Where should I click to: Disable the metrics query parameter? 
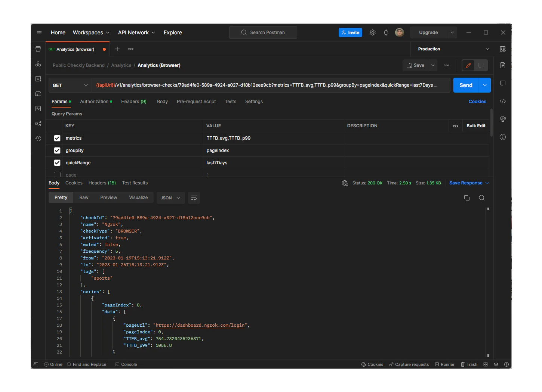[57, 138]
